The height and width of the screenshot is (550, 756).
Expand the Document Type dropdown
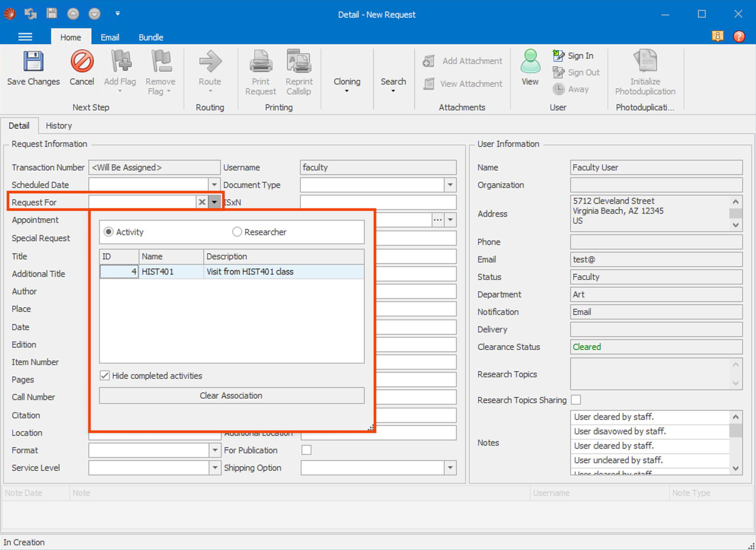coord(450,185)
